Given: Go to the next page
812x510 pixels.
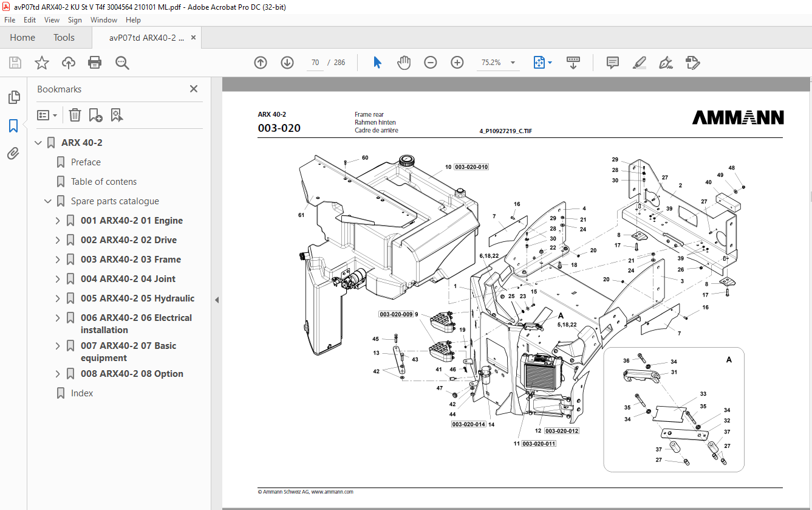Looking at the screenshot, I should coord(287,63).
